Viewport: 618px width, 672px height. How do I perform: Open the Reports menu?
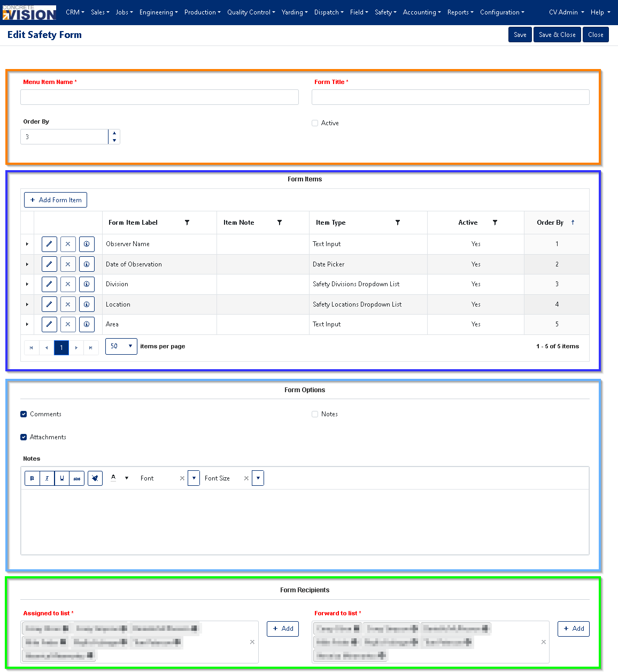(460, 12)
